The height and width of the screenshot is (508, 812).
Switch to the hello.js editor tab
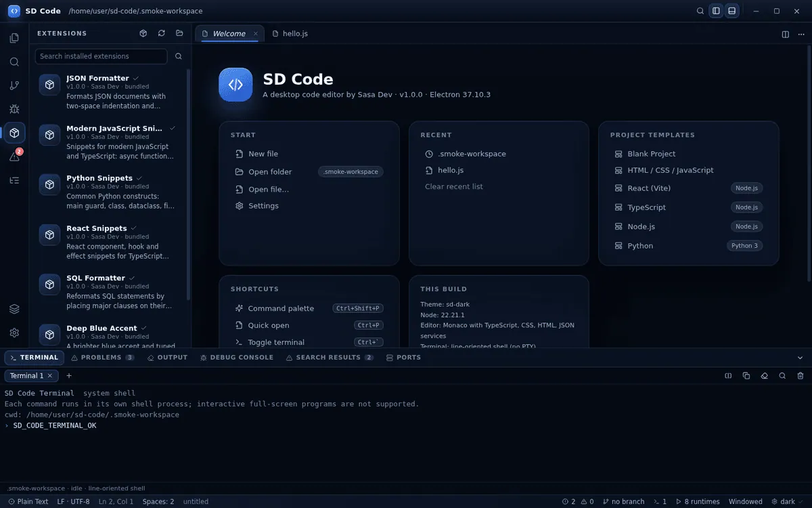tap(290, 33)
